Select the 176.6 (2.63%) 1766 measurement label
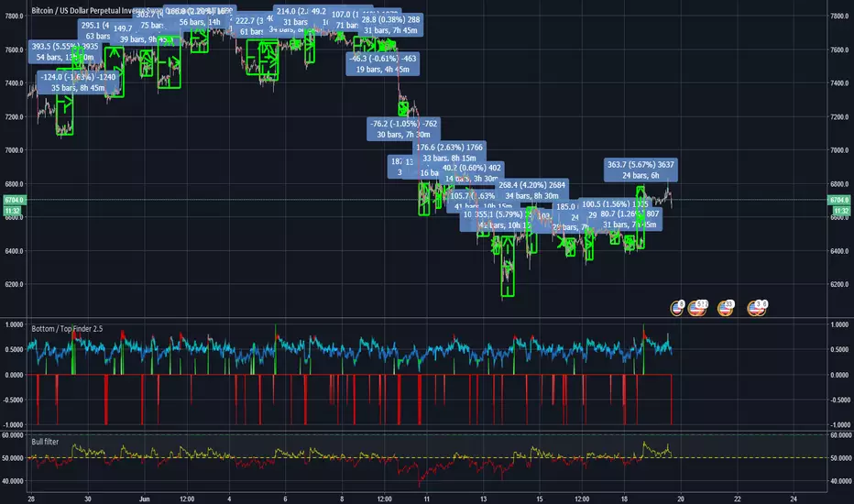This screenshot has height=504, width=854. click(449, 152)
